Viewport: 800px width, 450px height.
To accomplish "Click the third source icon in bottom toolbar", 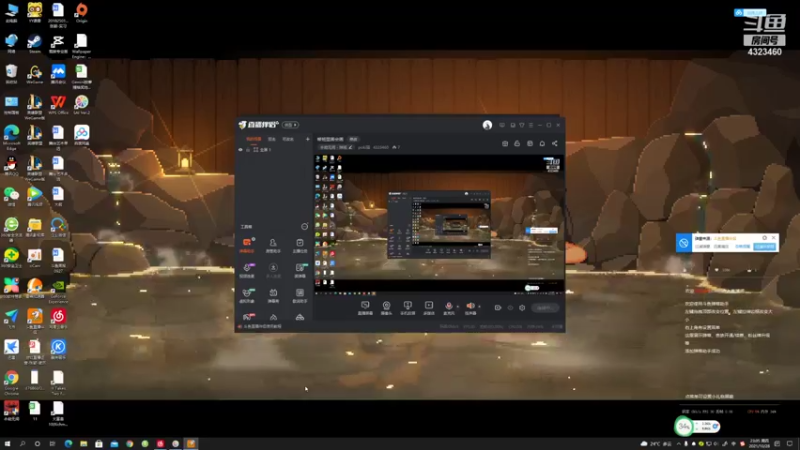I will point(408,308).
